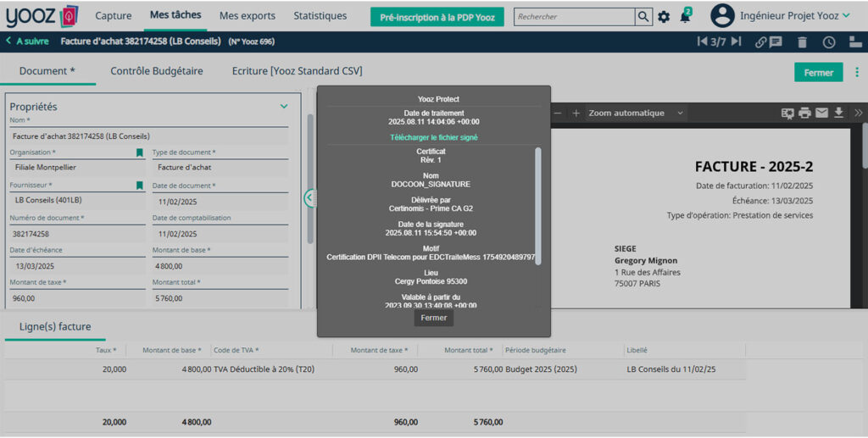
Task: Open the Type de document field Facture d'achat
Action: [220, 168]
